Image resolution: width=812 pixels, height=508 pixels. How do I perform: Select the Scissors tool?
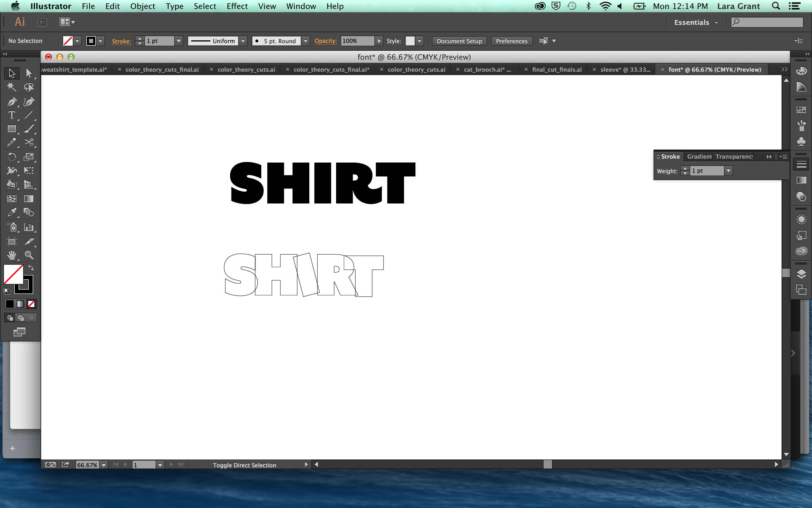[x=29, y=143]
